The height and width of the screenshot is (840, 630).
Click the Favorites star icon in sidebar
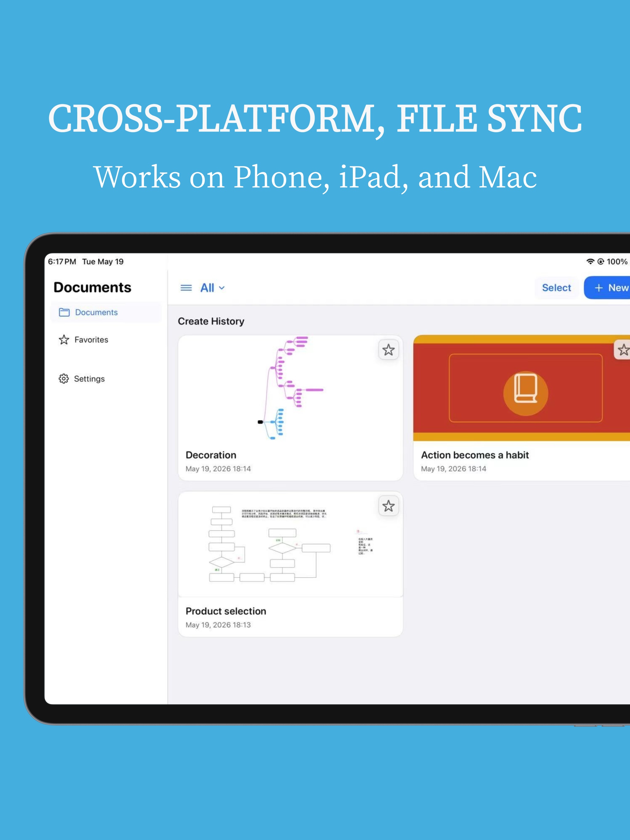(x=64, y=339)
